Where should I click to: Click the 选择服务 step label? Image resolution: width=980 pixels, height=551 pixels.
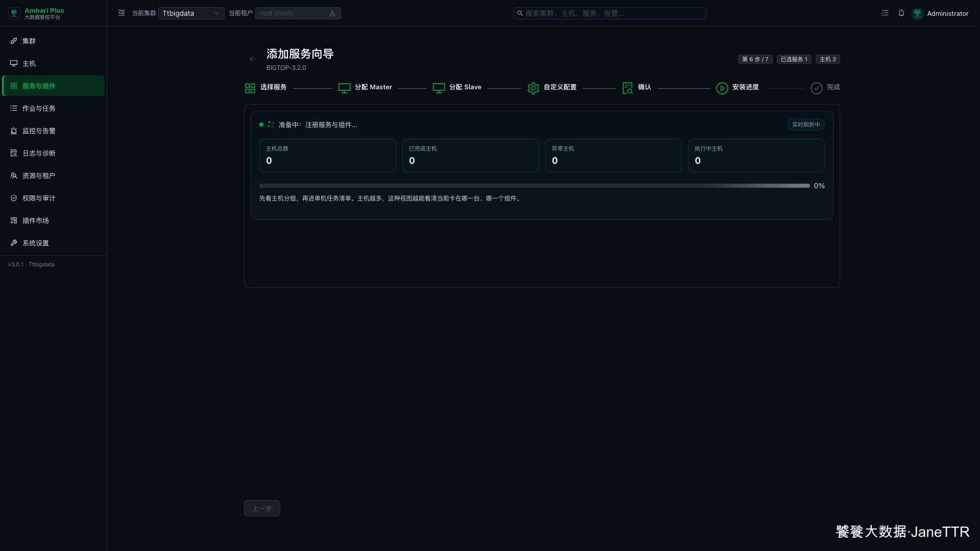(274, 87)
